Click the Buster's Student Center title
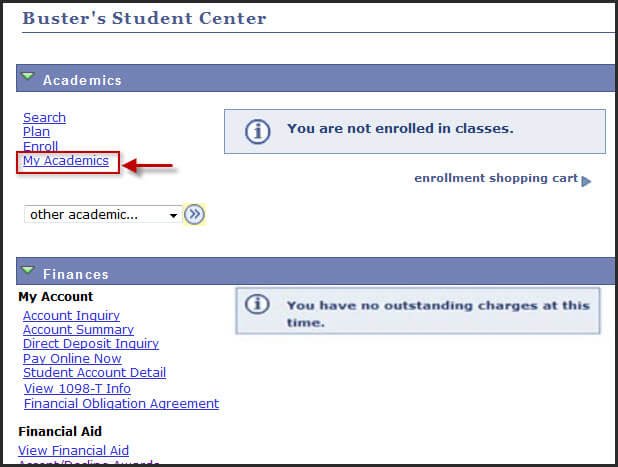Image resolution: width=618 pixels, height=467 pixels. (x=144, y=18)
